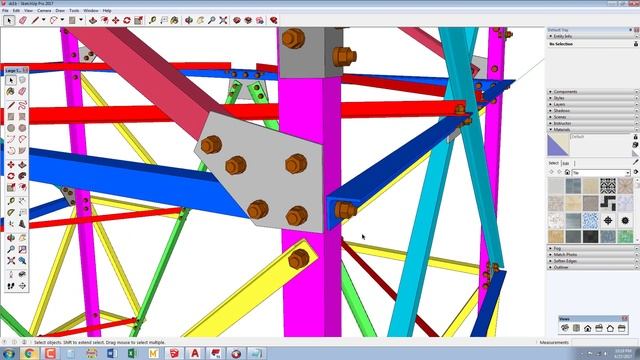Activate the Rotate tool in top toolbar

tap(127, 20)
